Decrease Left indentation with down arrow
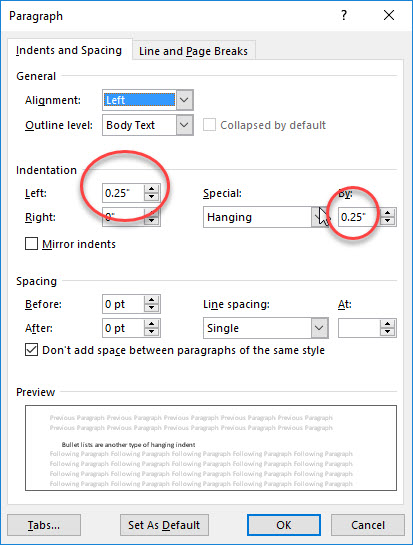Screen dimensions: 413x545 click(152, 197)
